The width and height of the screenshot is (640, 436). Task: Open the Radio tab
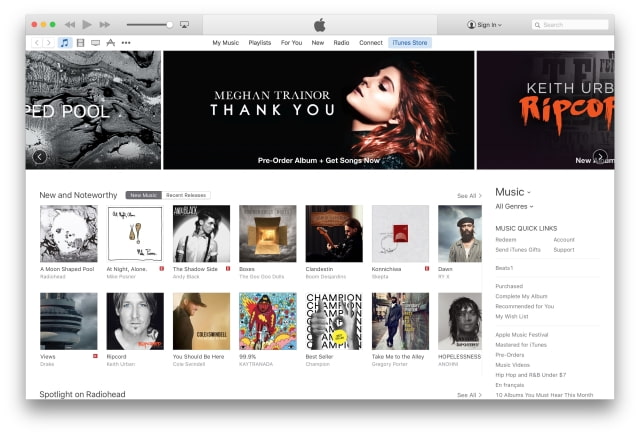[x=341, y=42]
